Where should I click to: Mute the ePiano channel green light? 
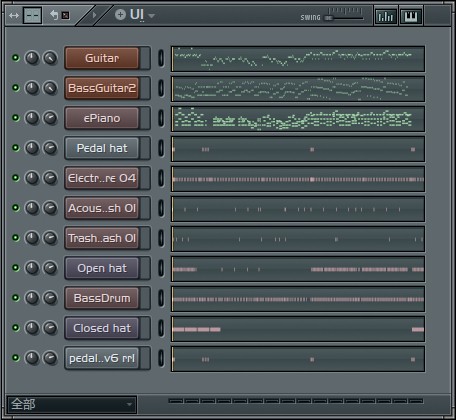click(x=15, y=118)
